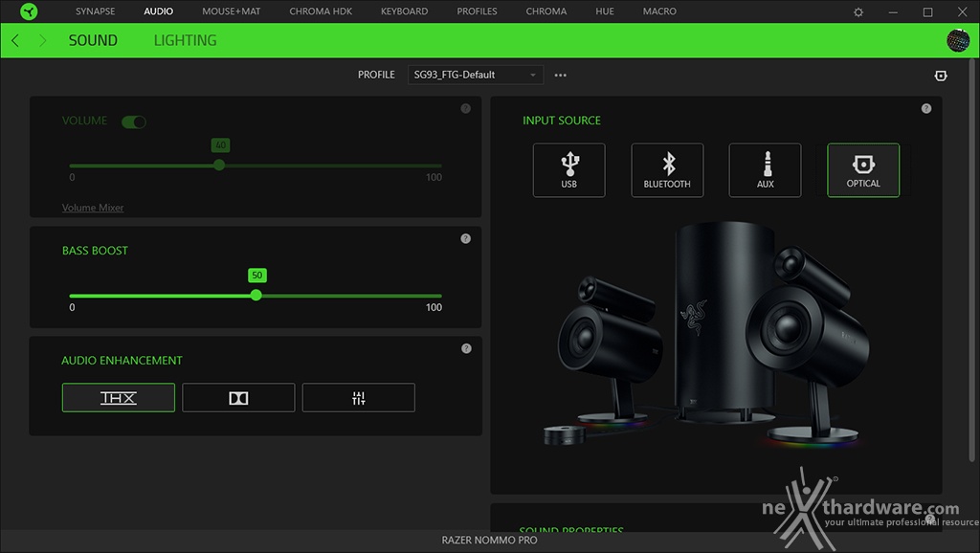Open help for the Audio Enhancement panel
Screen dimensions: 980x553
tap(466, 348)
